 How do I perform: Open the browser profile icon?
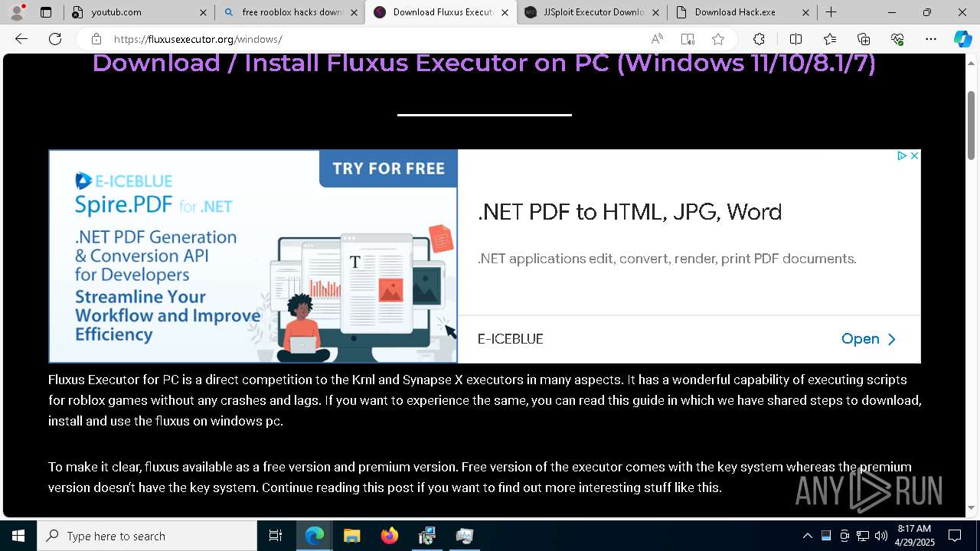[x=17, y=12]
